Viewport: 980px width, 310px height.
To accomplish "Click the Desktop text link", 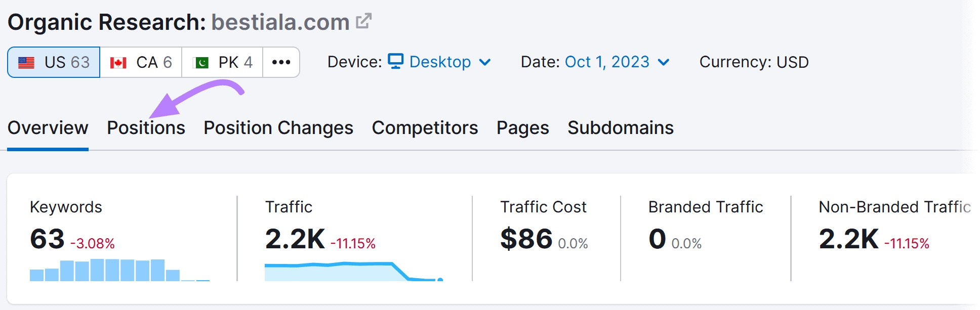I will pyautogui.click(x=440, y=62).
